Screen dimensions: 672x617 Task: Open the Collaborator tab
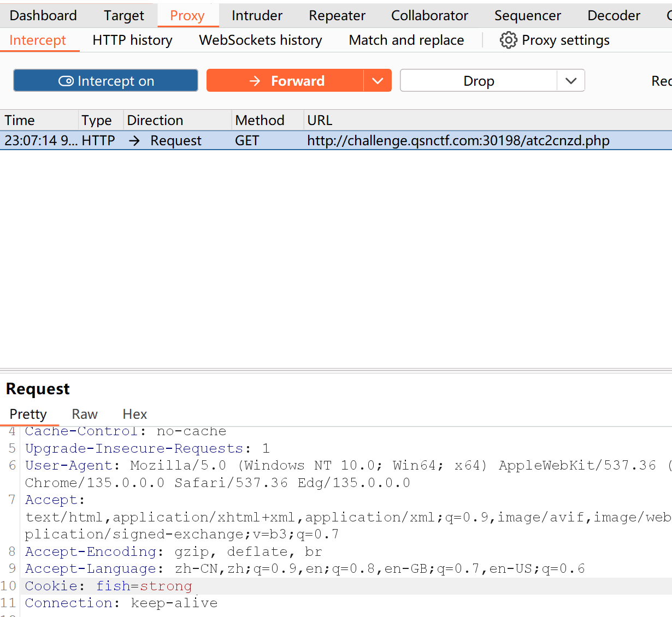(x=429, y=15)
